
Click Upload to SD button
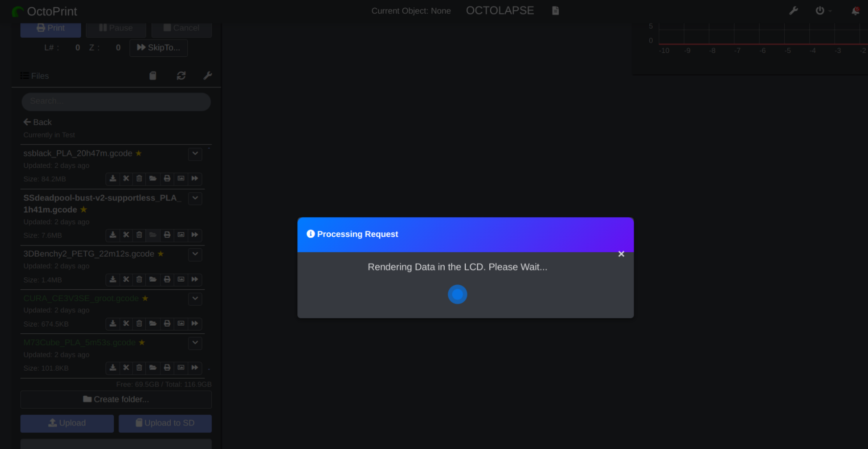165,424
